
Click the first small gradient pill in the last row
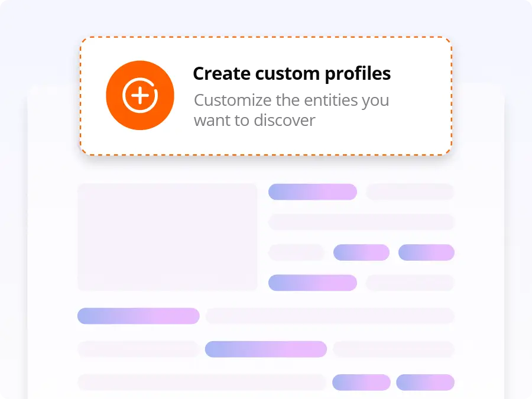click(361, 382)
